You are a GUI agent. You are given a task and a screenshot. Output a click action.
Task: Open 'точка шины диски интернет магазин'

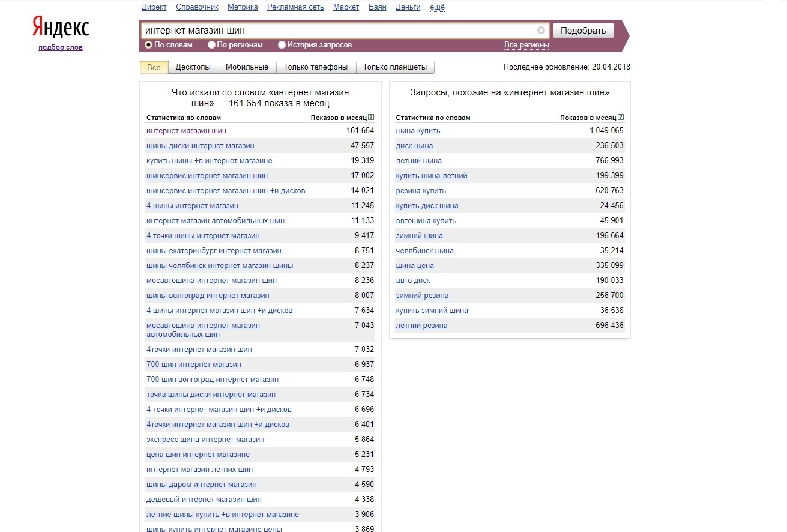point(211,395)
